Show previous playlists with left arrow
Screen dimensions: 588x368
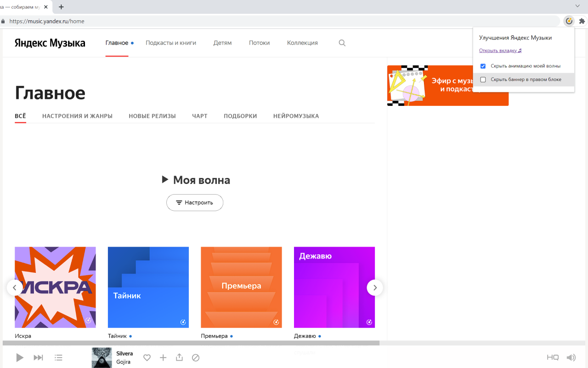coord(14,287)
